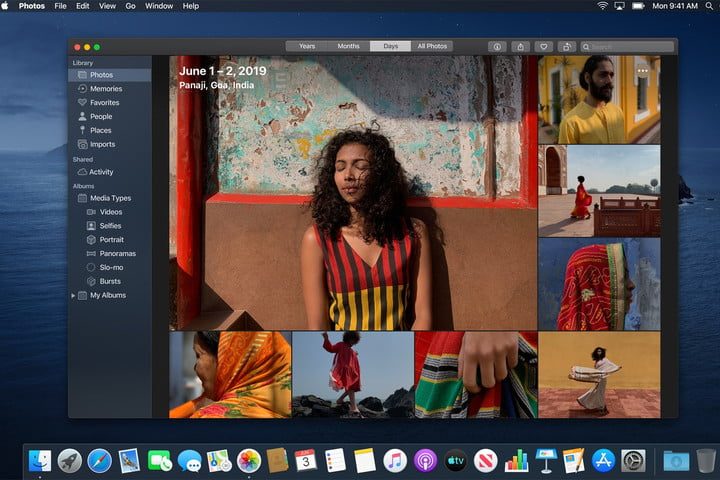Click the Rotate icon in toolbar

[567, 46]
